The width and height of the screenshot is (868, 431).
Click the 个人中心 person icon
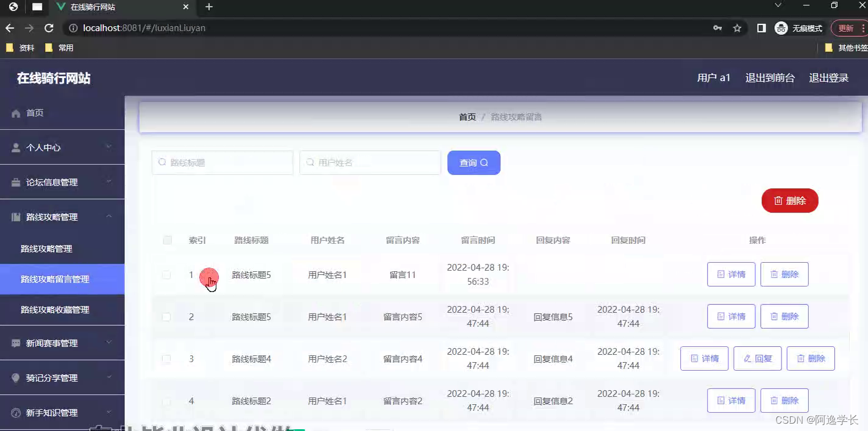(x=16, y=148)
